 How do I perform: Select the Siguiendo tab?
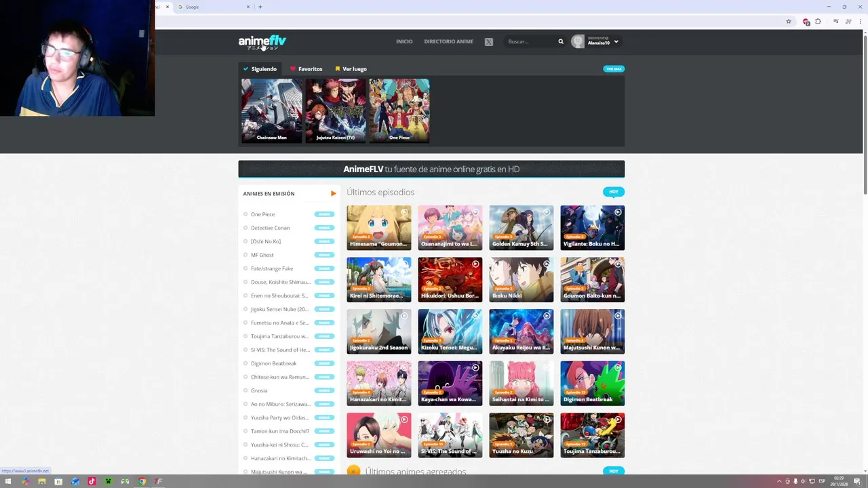pyautogui.click(x=260, y=68)
